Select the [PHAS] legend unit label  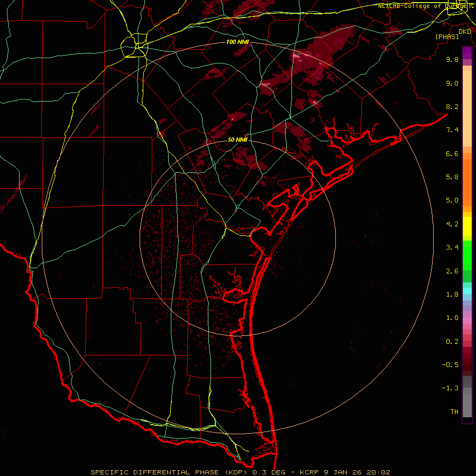447,37
